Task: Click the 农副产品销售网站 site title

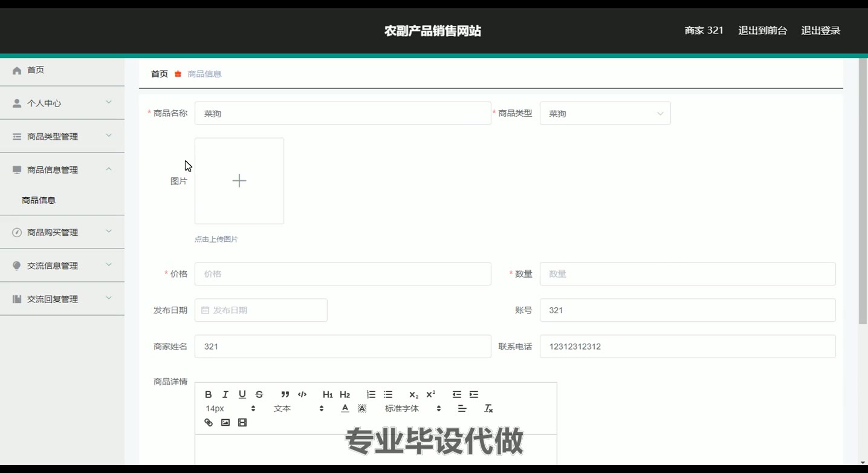Action: [433, 31]
